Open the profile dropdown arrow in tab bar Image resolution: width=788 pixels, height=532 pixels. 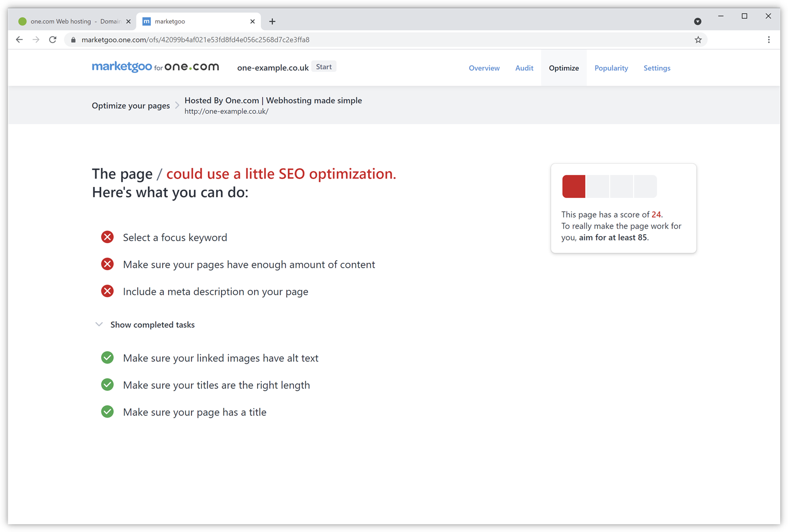coord(698,21)
